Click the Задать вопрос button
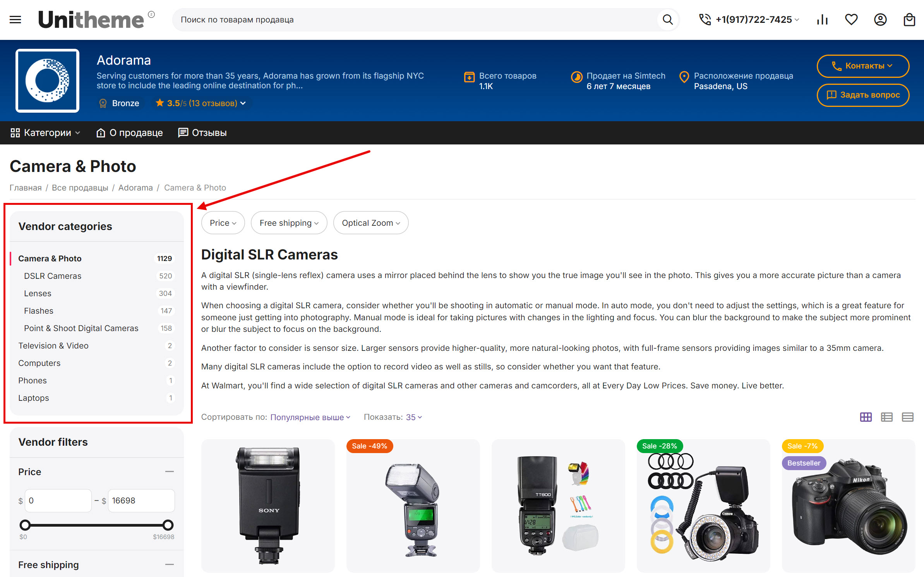 pyautogui.click(x=863, y=95)
